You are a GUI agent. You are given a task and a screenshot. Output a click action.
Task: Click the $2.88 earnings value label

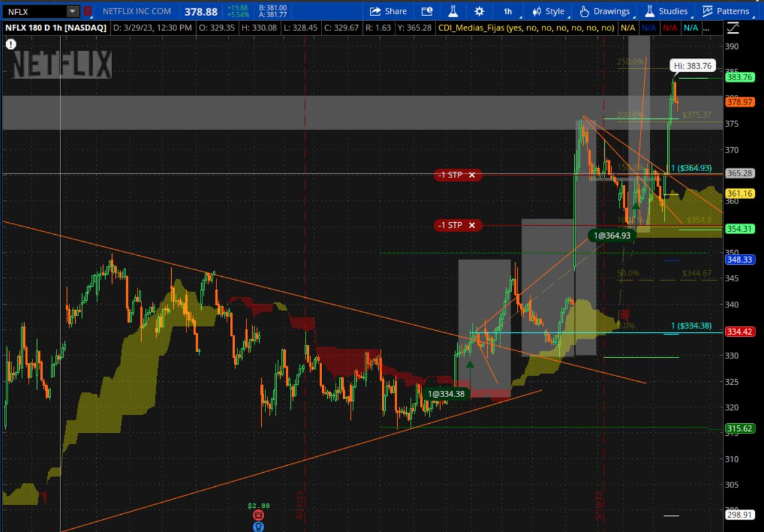[x=258, y=505]
